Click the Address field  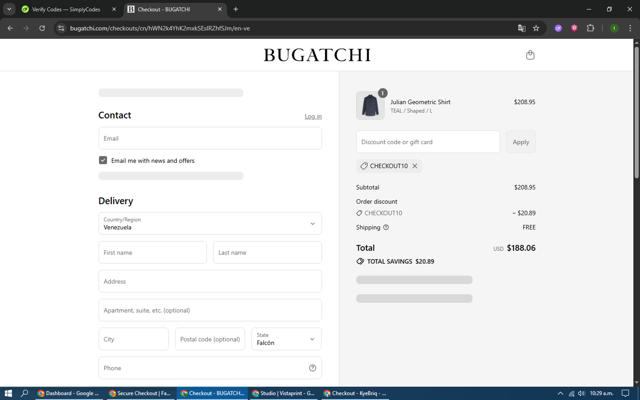click(x=210, y=281)
